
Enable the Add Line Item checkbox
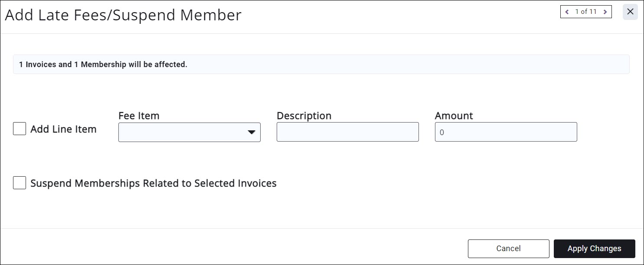19,128
